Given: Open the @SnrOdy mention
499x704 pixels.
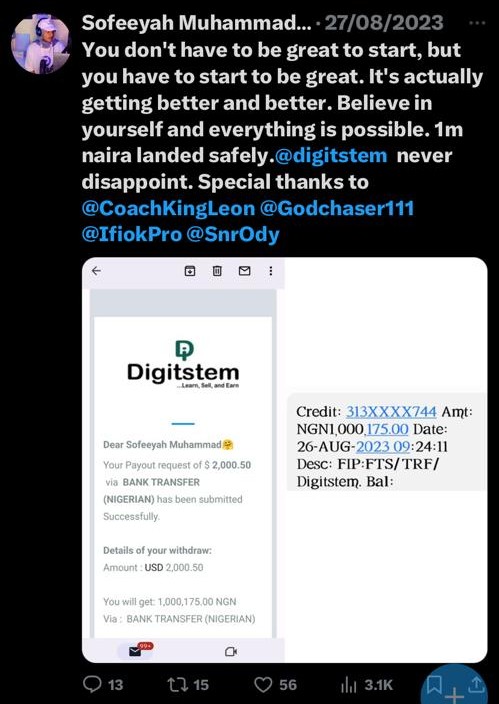Looking at the screenshot, I should click(233, 234).
